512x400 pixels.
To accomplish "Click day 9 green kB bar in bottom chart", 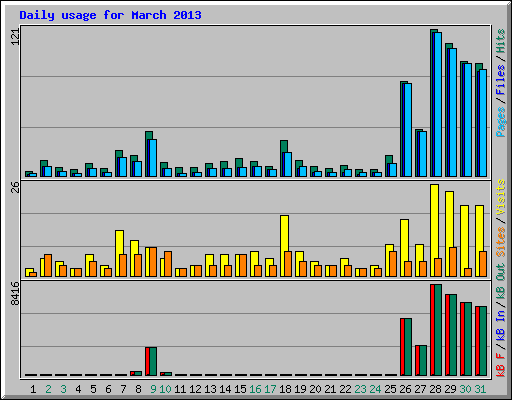I will click(153, 361).
